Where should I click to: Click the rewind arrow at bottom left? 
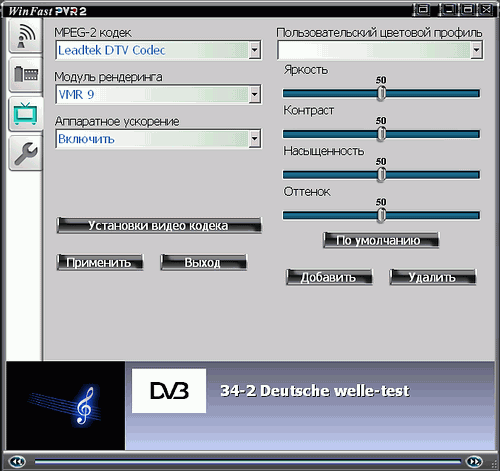(x=17, y=461)
